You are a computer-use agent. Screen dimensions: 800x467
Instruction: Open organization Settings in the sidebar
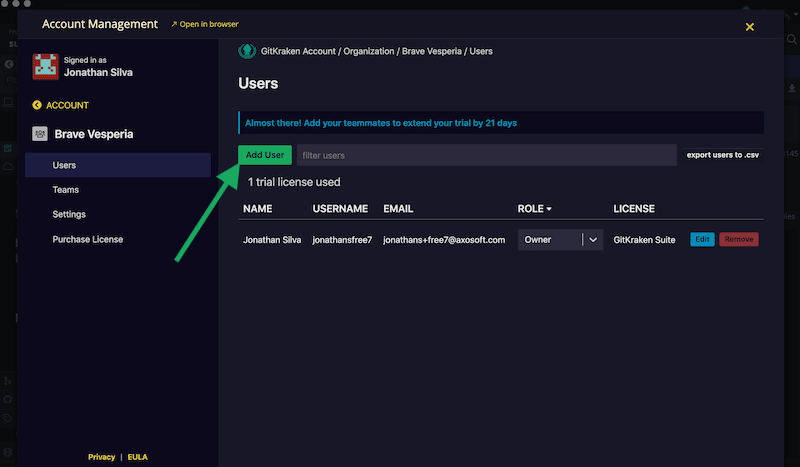point(69,214)
